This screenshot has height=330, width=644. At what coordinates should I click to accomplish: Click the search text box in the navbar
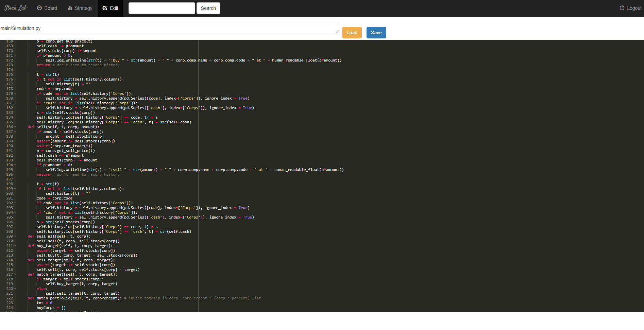coord(162,8)
